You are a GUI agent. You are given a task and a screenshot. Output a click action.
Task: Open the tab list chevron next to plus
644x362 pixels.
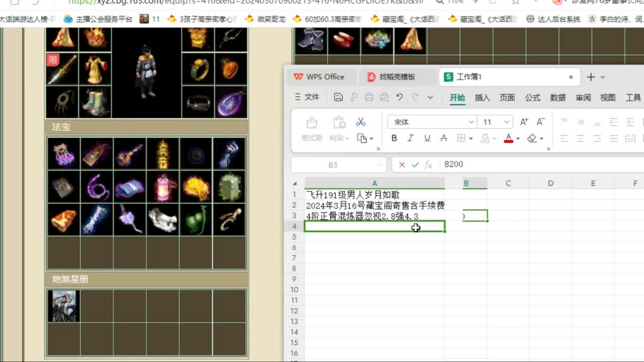point(603,77)
